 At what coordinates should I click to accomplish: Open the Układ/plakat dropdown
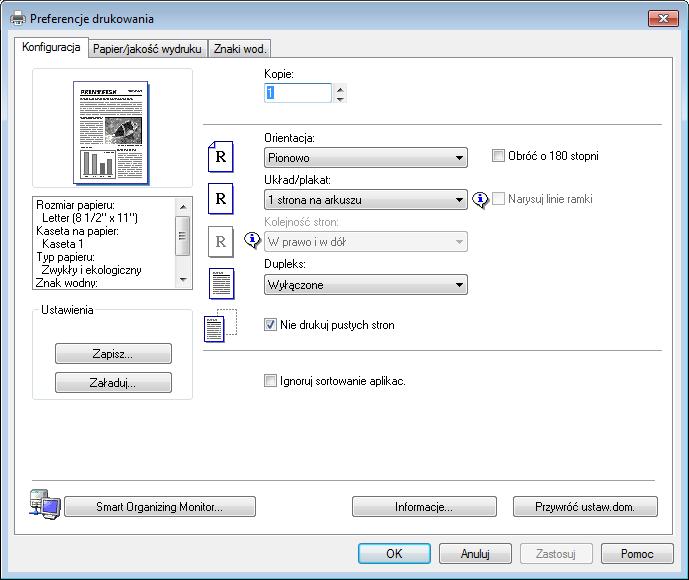click(366, 199)
